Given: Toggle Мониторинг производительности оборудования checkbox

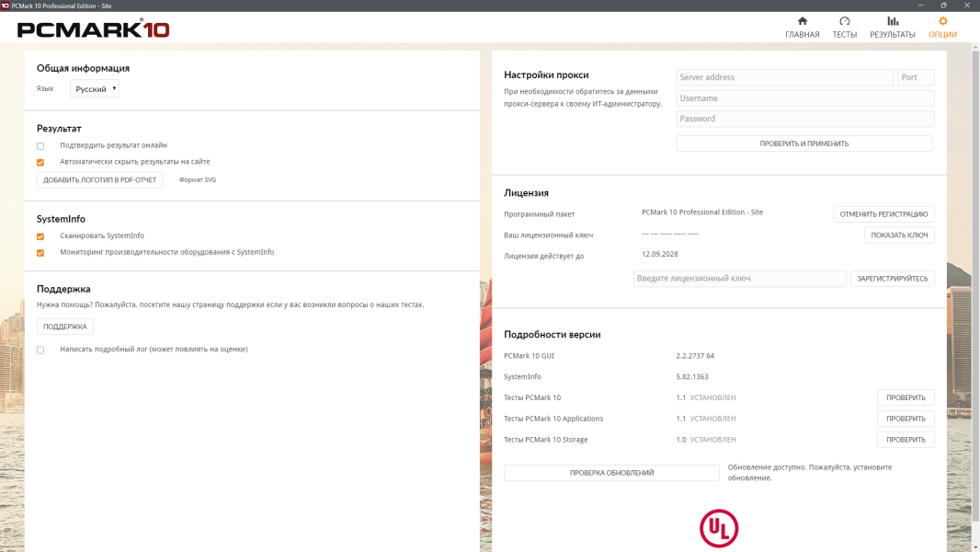Looking at the screenshot, I should [x=40, y=253].
